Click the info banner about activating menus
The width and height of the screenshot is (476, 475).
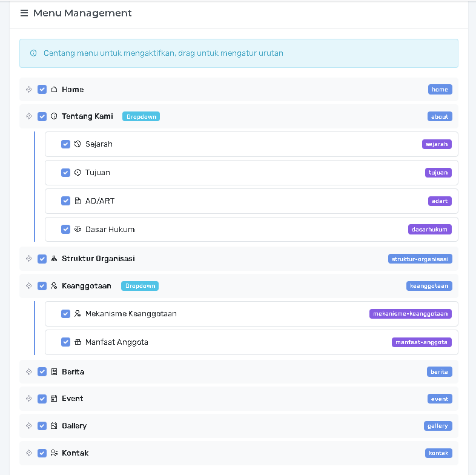[239, 53]
